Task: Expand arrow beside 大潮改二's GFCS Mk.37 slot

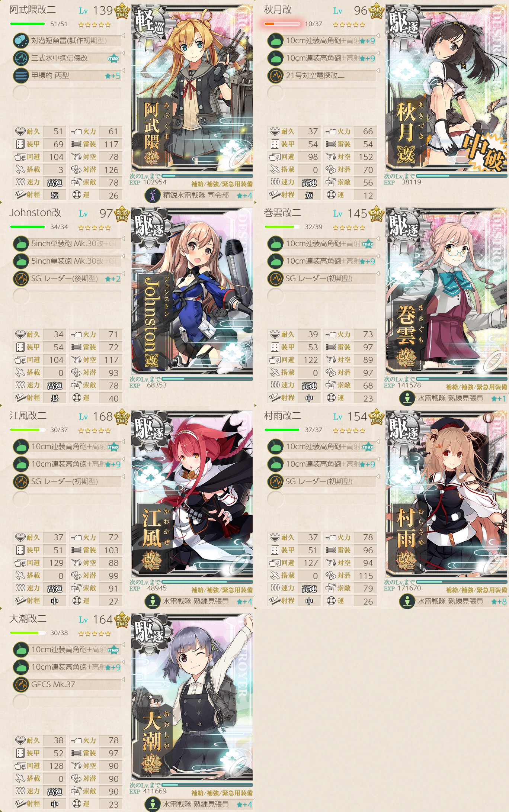Action: tap(123, 680)
